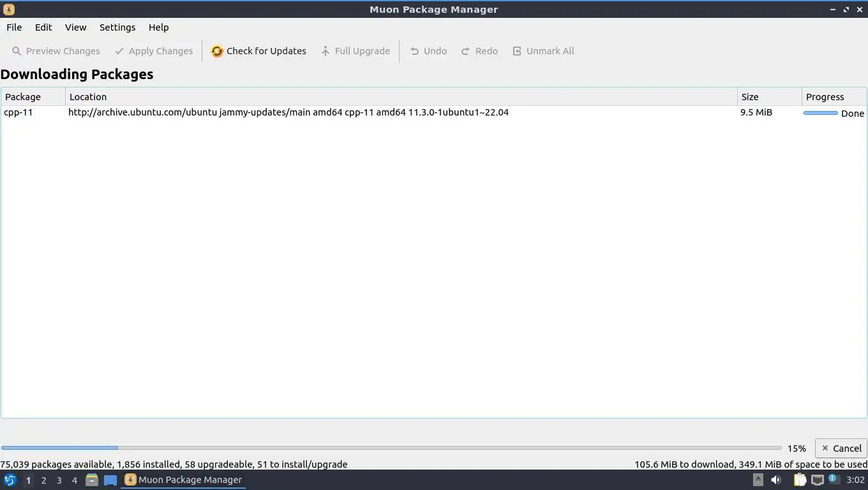Click the Check for Updates toolbar button
Screen dimensions: 868x490
click(259, 51)
